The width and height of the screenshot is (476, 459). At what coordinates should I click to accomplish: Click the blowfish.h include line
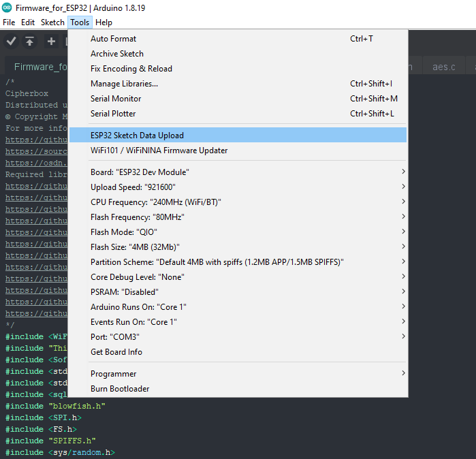(55, 406)
